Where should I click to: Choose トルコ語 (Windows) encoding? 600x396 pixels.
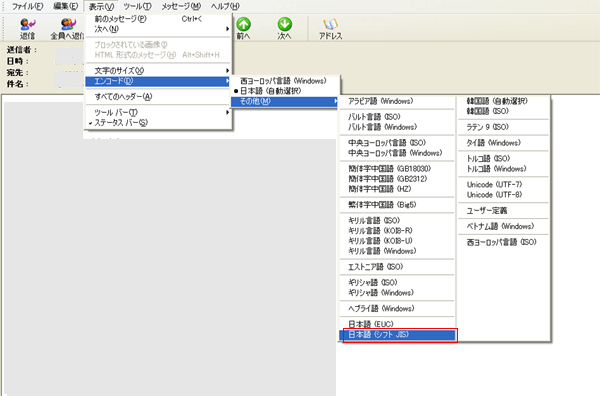coord(504,169)
